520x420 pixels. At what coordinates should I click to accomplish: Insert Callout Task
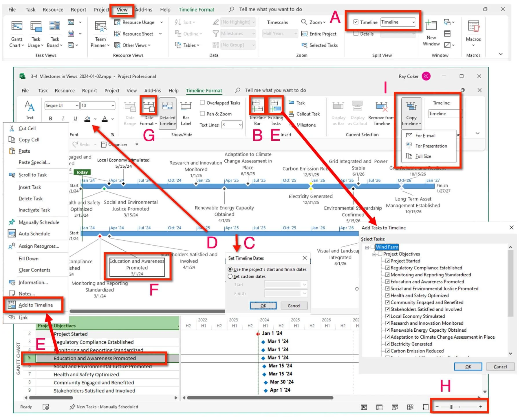click(304, 114)
